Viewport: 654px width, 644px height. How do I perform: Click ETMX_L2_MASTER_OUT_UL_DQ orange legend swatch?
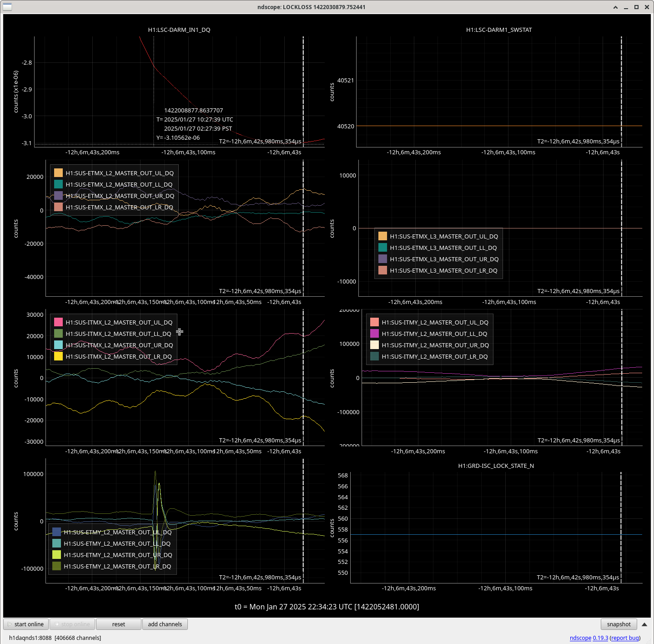click(58, 173)
